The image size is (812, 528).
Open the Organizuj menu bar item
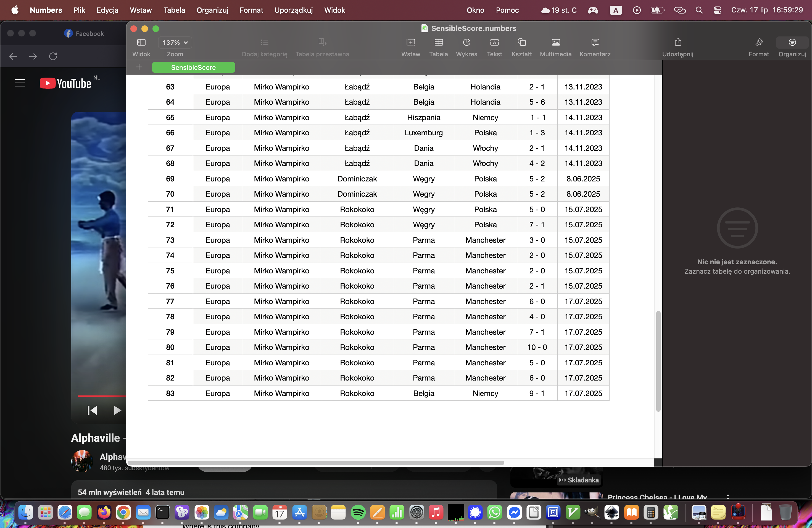coord(212,10)
